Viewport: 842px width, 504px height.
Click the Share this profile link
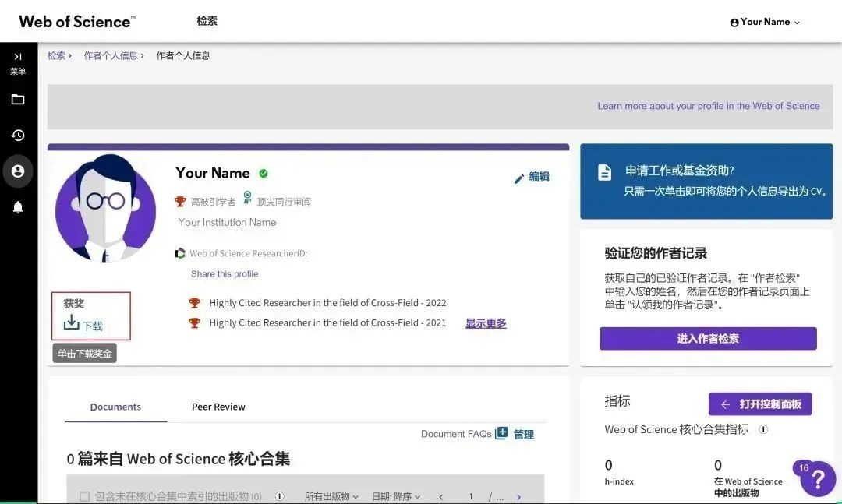[225, 273]
